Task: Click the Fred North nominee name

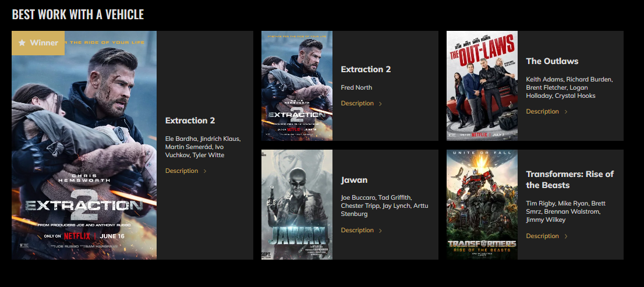Action: (x=356, y=87)
